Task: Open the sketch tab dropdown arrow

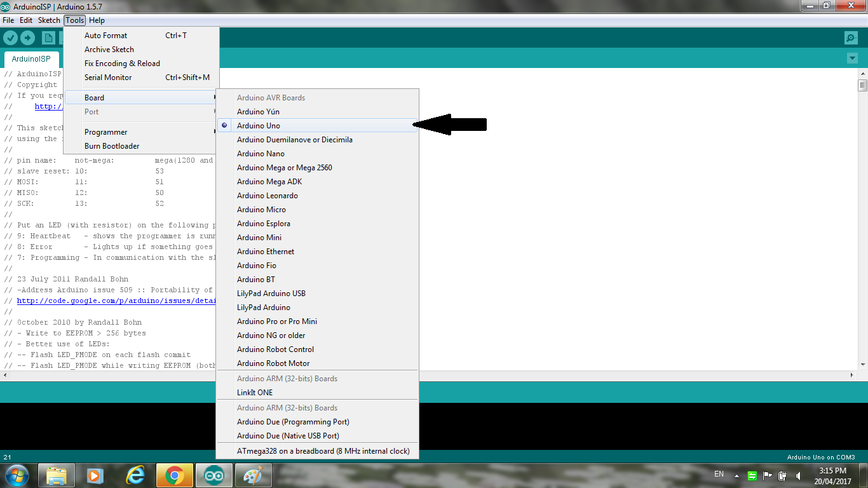Action: (852, 58)
